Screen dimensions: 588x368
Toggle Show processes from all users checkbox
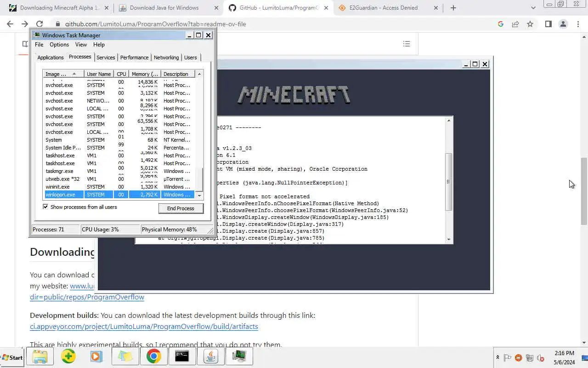45,207
